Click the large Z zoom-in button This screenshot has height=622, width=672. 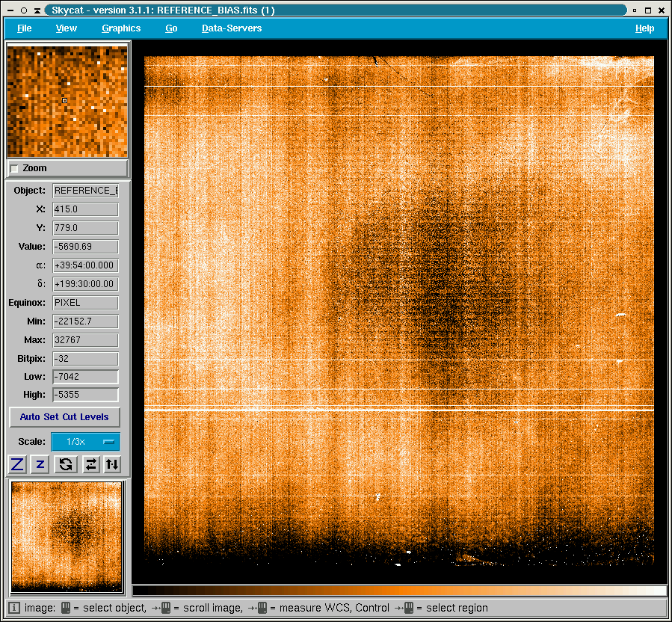click(18, 464)
